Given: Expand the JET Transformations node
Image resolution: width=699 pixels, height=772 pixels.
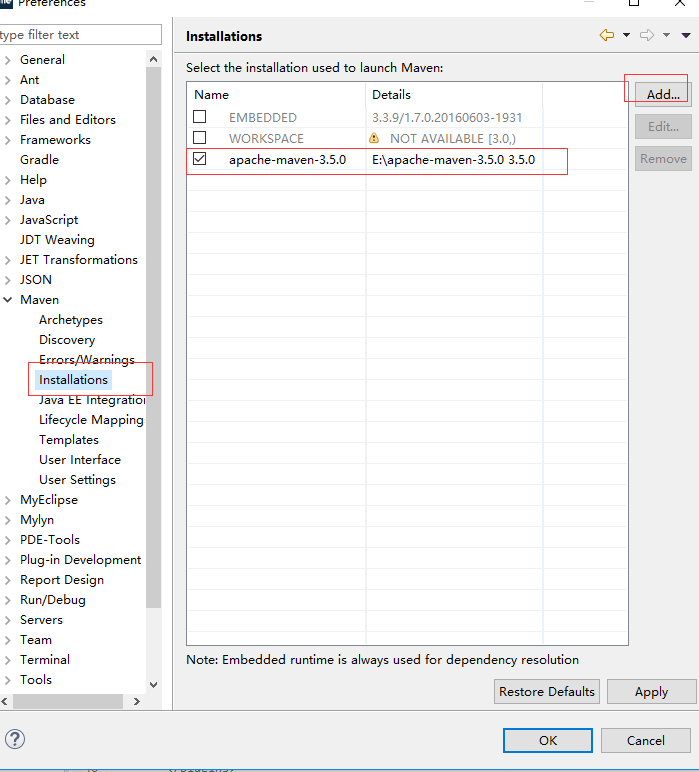Looking at the screenshot, I should [7, 260].
